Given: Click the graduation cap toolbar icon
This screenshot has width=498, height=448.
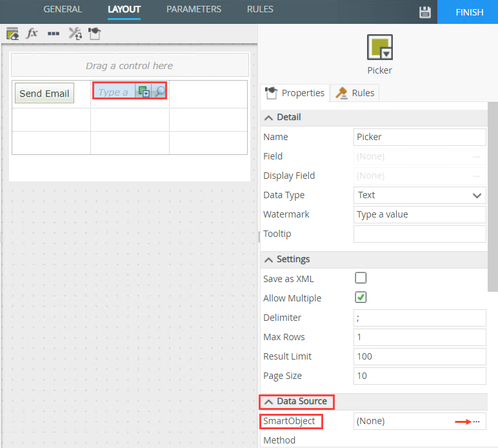Looking at the screenshot, I should tap(94, 34).
